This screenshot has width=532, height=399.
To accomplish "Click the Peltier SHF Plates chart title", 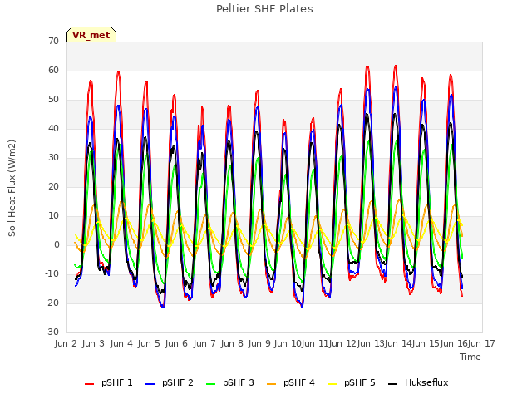I will (x=264, y=9).
